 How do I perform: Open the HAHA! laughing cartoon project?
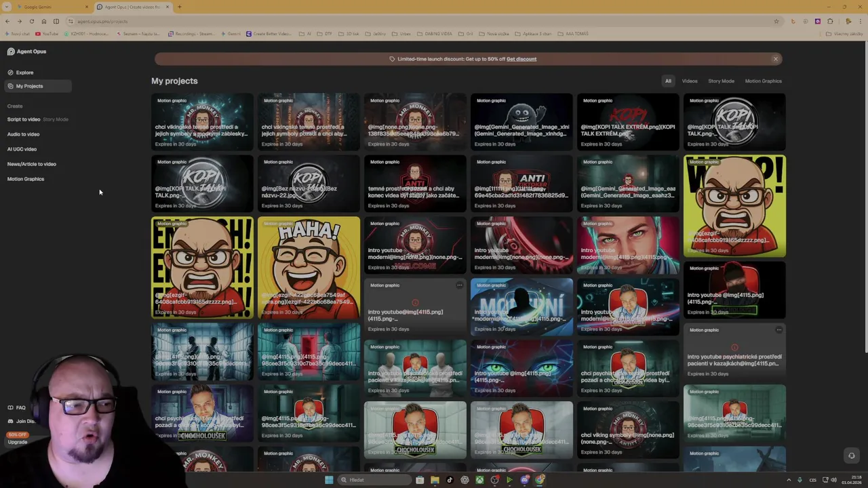coord(309,268)
